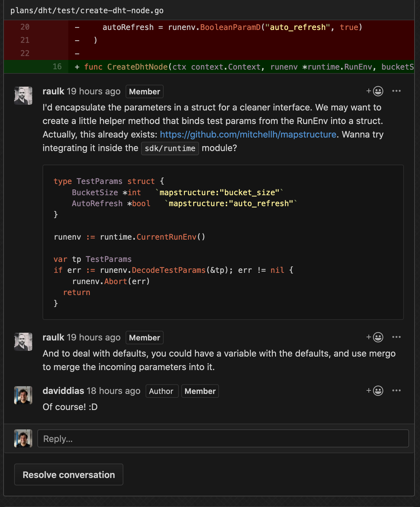This screenshot has height=507, width=420.
Task: Click the runenv.DecodeTestParams code line
Action: point(174,270)
